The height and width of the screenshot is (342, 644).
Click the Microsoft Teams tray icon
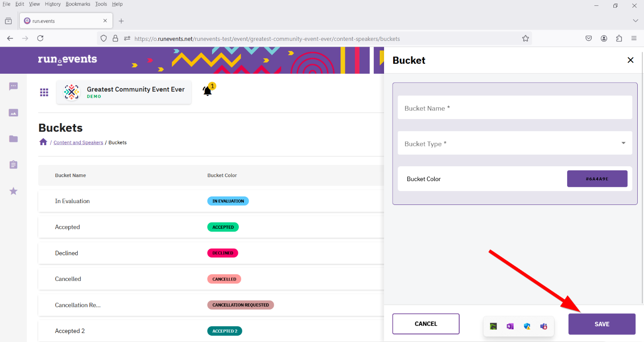click(x=544, y=326)
